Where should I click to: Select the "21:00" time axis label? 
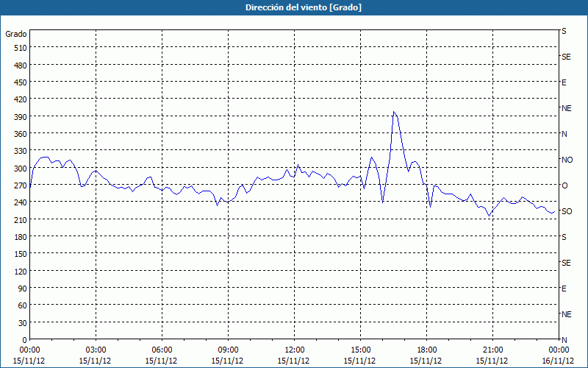(x=492, y=350)
